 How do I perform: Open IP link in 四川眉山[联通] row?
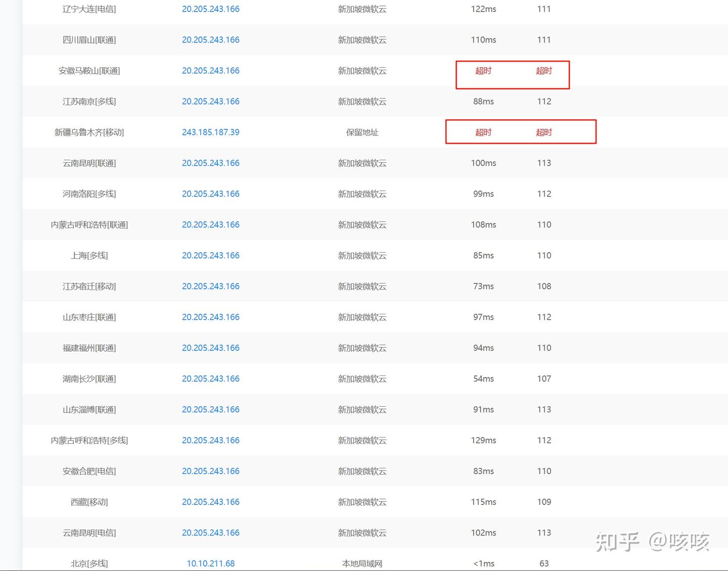tap(211, 40)
